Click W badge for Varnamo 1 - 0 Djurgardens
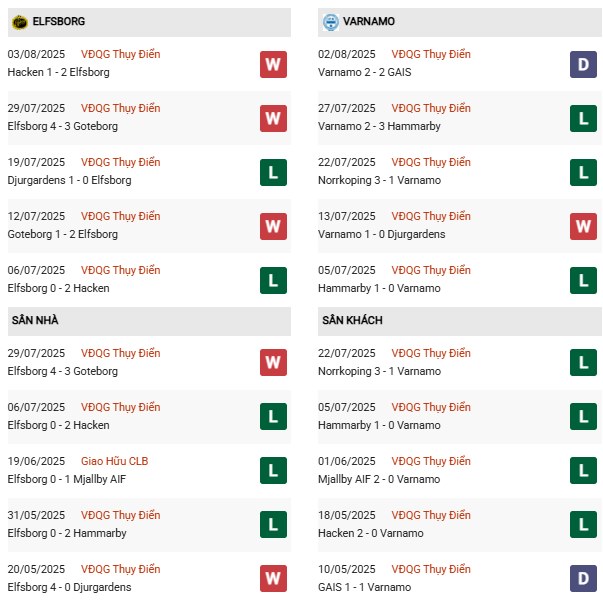Image resolution: width=603 pixels, height=601 pixels. [584, 226]
